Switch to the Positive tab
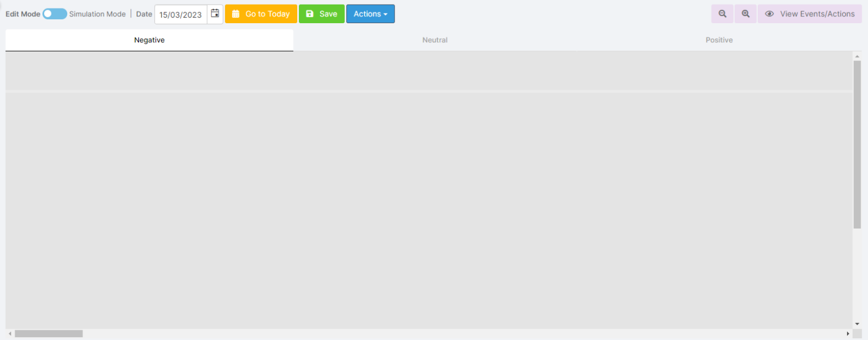The height and width of the screenshot is (340, 868). tap(719, 40)
